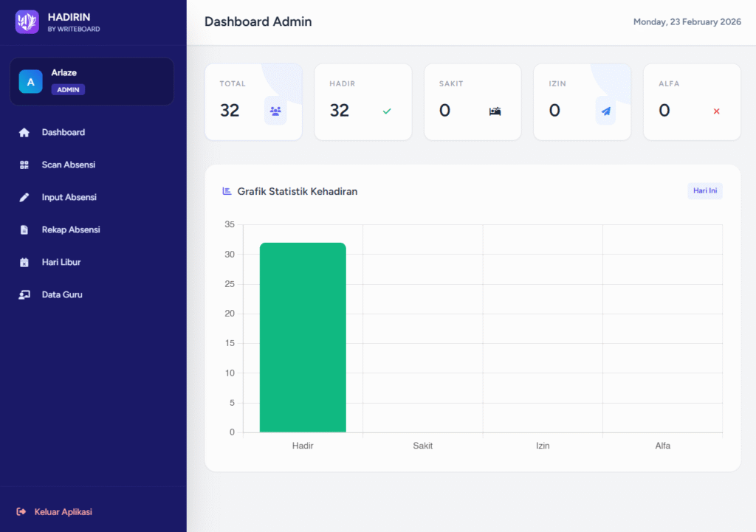The height and width of the screenshot is (532, 756).
Task: Click the chart icon beside Grafik Statistik Kehadiran
Action: pos(227,191)
